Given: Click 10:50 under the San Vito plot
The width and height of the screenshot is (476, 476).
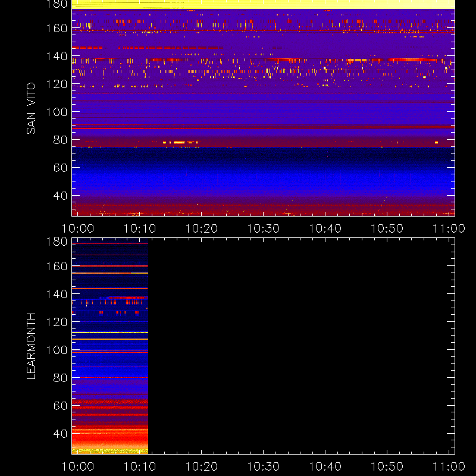Looking at the screenshot, I should (387, 228).
